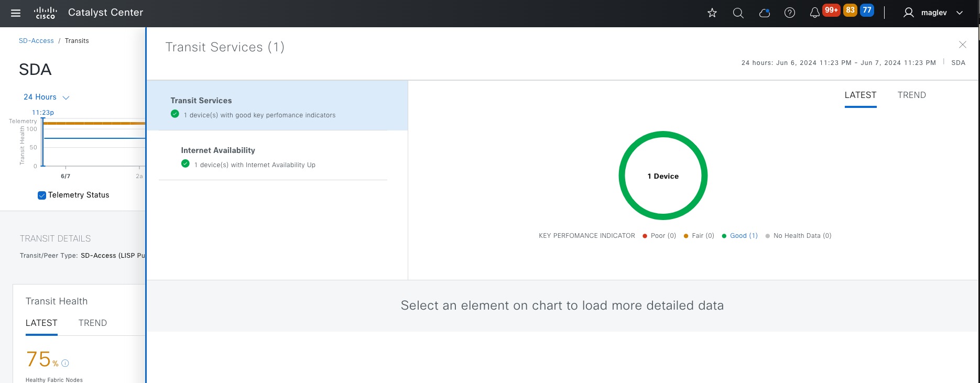Open the global search icon
The height and width of the screenshot is (383, 980).
(x=738, y=13)
